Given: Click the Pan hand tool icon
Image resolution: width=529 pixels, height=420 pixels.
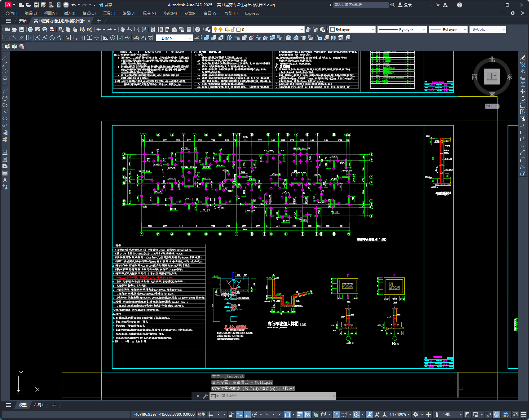Looking at the screenshot, I should [123, 29].
